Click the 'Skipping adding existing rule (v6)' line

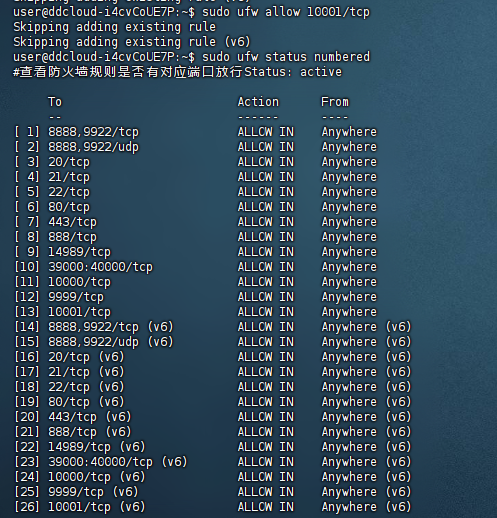[132, 42]
